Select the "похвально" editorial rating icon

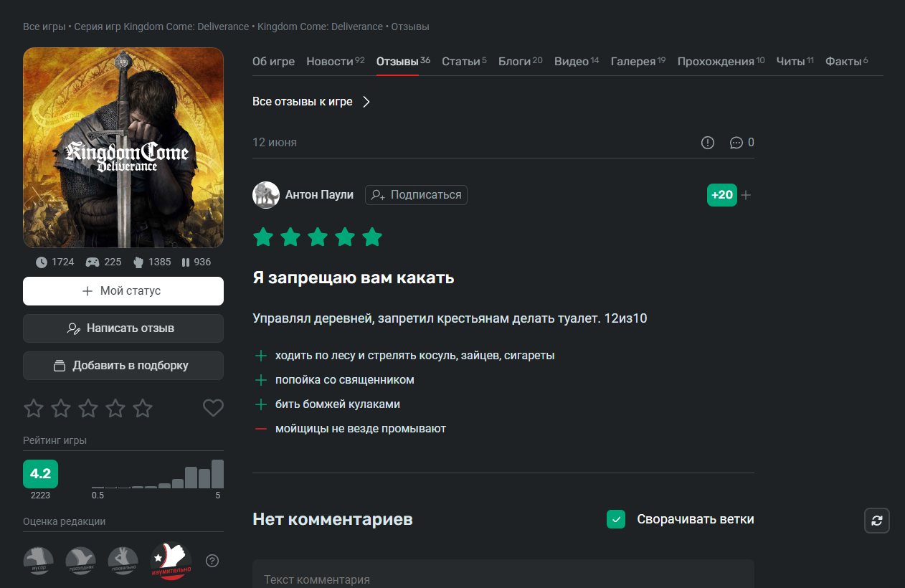pos(123,561)
